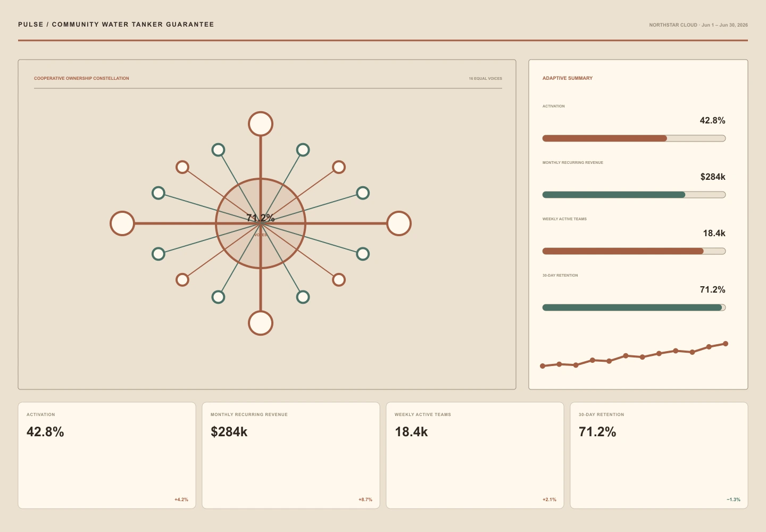Open the Weekly Active Teams KPI card
The image size is (766, 532).
[x=475, y=455]
